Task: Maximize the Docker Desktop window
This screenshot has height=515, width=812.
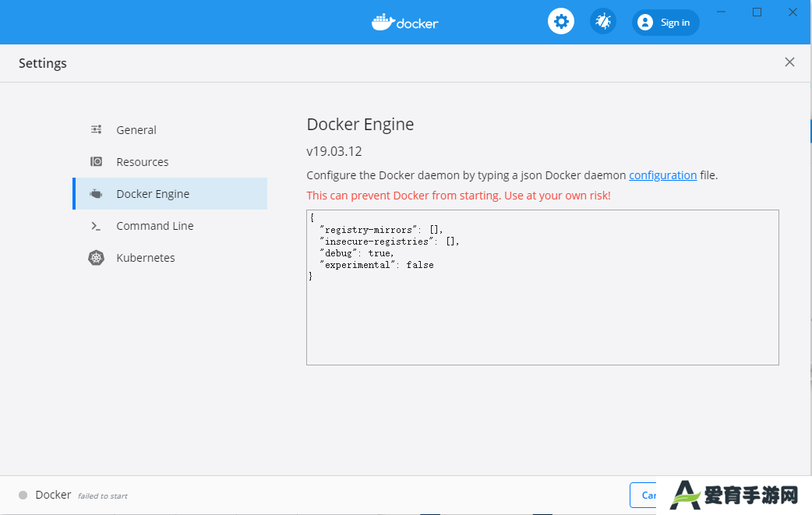Action: point(757,12)
